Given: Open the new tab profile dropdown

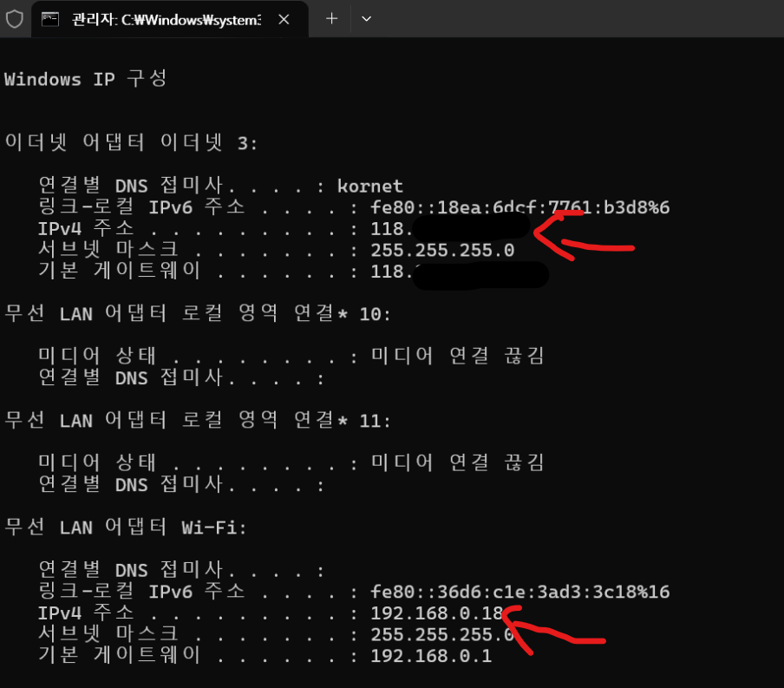Looking at the screenshot, I should coord(367,18).
